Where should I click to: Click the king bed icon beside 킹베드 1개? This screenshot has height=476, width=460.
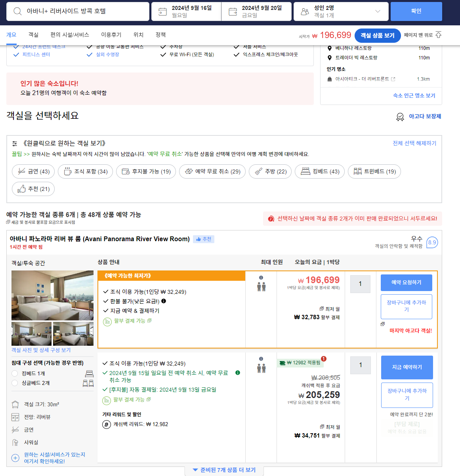(90, 373)
